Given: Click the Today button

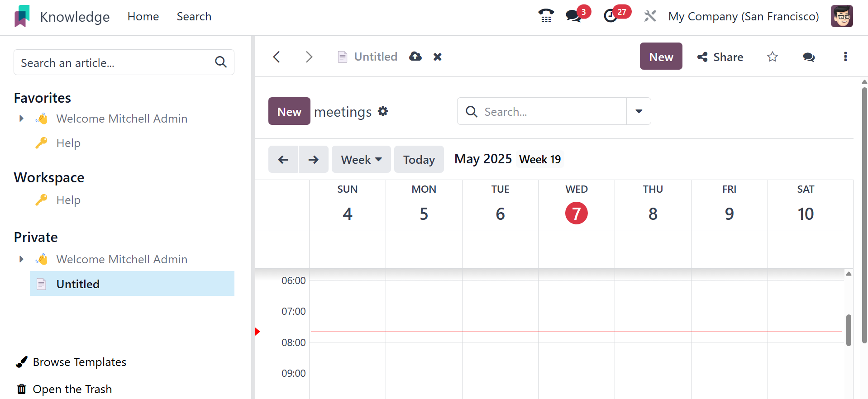Looking at the screenshot, I should click(x=419, y=159).
